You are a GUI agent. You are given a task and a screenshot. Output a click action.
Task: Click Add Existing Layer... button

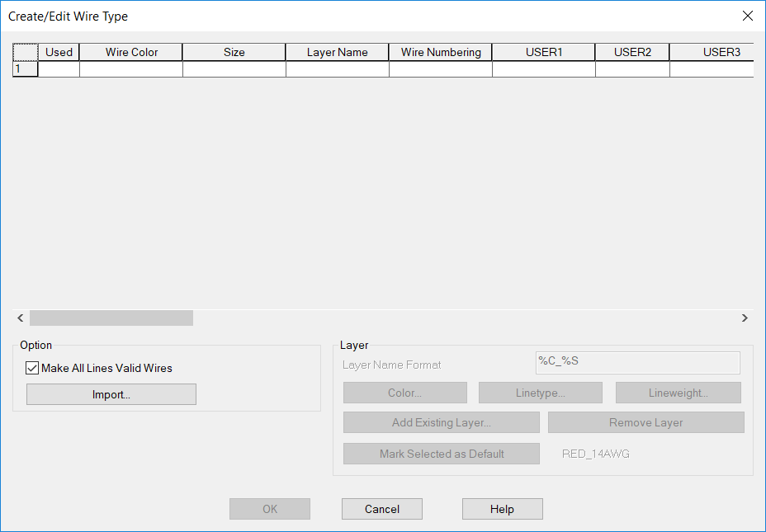pyautogui.click(x=442, y=422)
